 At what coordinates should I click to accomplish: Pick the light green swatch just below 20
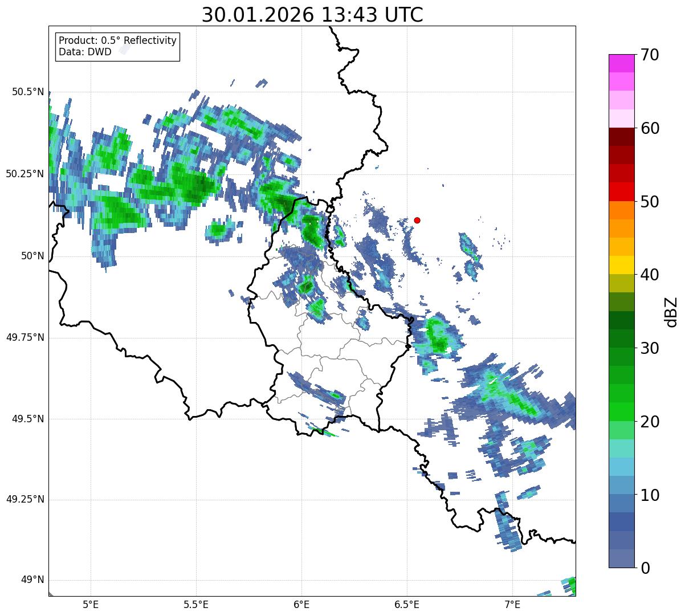[x=621, y=430]
